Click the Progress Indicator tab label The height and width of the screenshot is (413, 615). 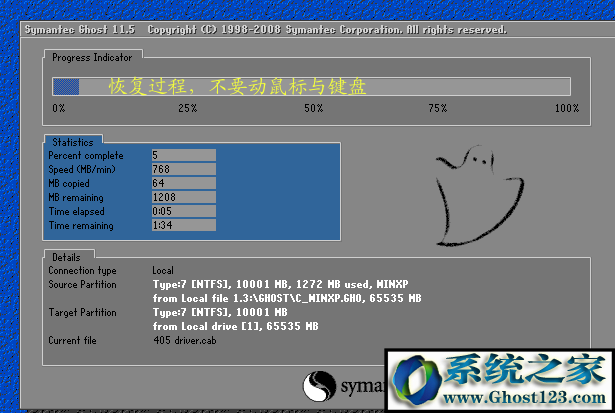[92, 57]
